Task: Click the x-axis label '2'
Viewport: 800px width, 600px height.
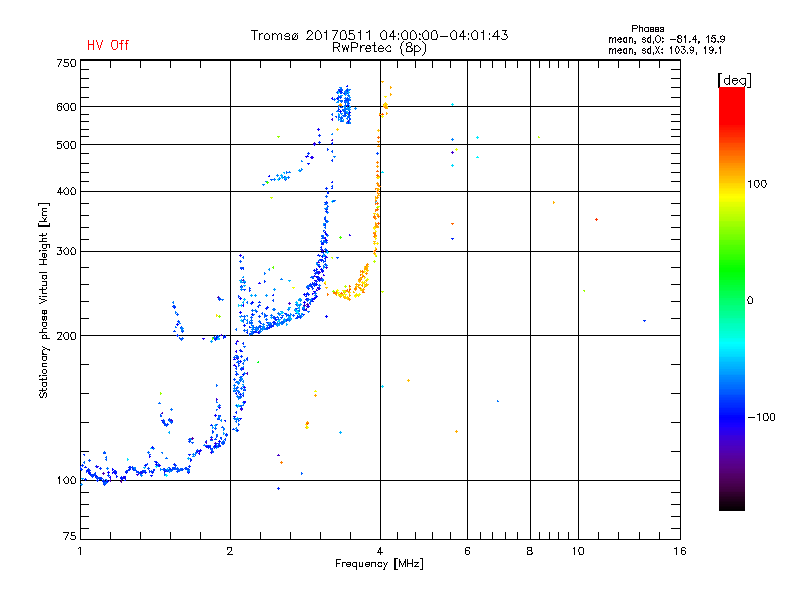Action: (x=230, y=551)
